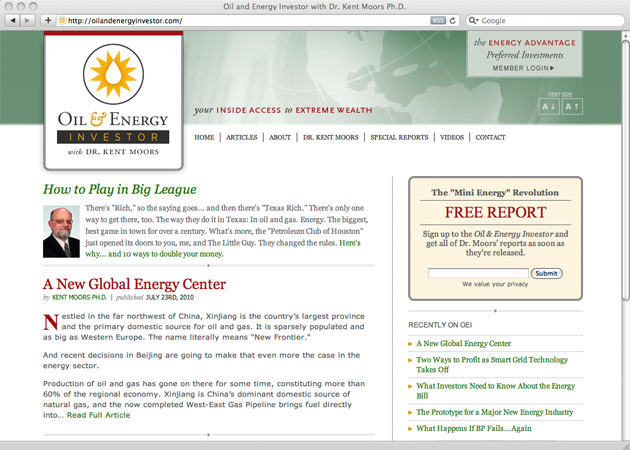The width and height of the screenshot is (630, 450).
Task: Open sidebar 'A New Global Energy Center' link
Action: (x=464, y=344)
